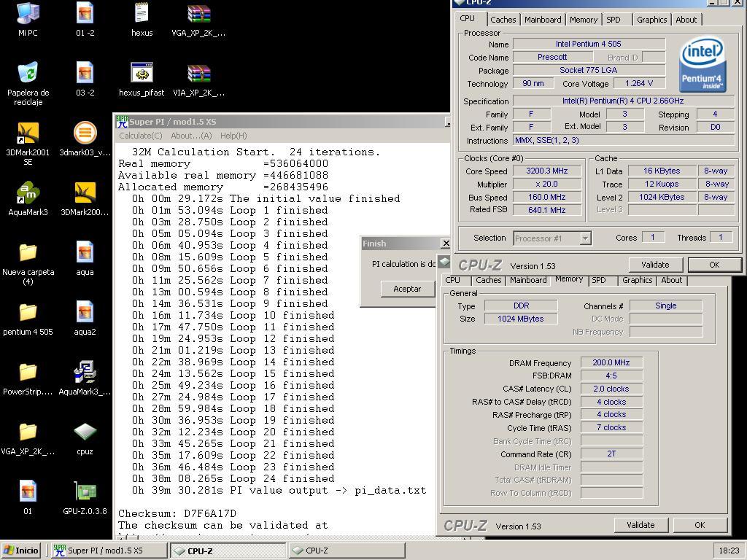Click the DRAM Frequency 200.0 MHz field
This screenshot has width=747, height=560.
(x=611, y=362)
